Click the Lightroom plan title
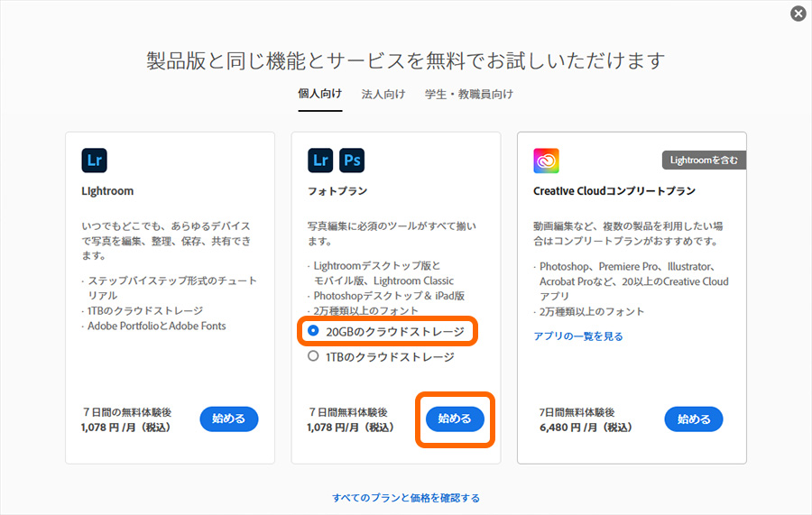Screen dimensions: 812x515 [x=107, y=191]
